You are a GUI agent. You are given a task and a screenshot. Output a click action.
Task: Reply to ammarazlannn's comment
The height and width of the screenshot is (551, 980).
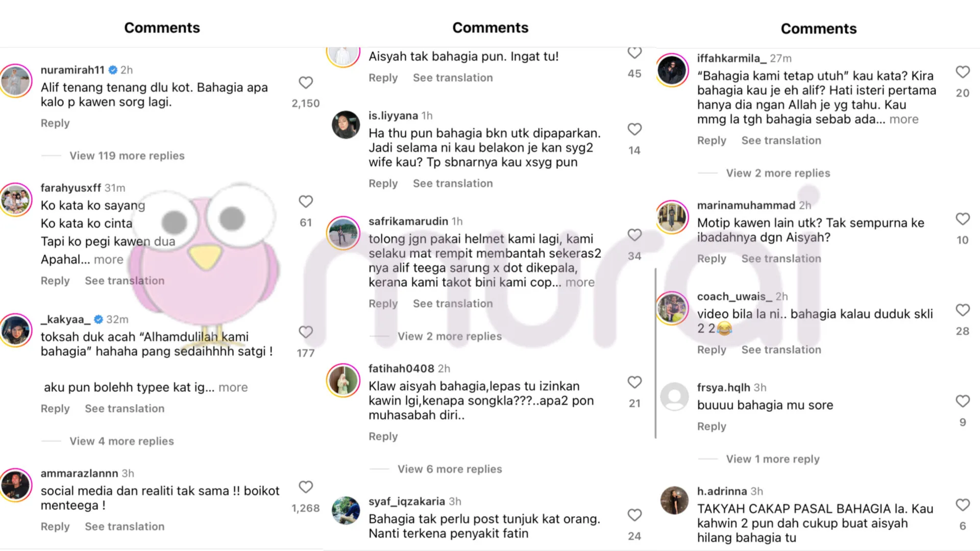coord(55,527)
